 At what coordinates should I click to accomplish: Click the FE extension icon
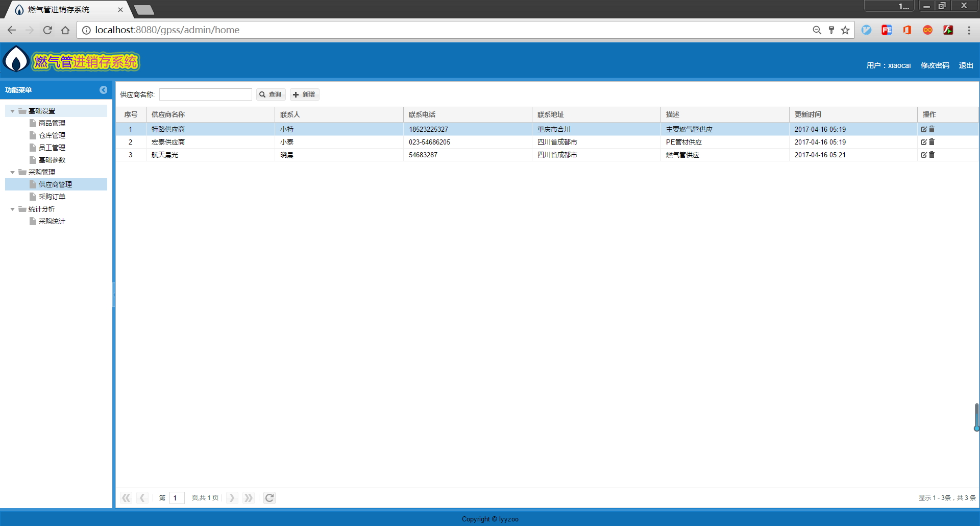[x=887, y=30]
